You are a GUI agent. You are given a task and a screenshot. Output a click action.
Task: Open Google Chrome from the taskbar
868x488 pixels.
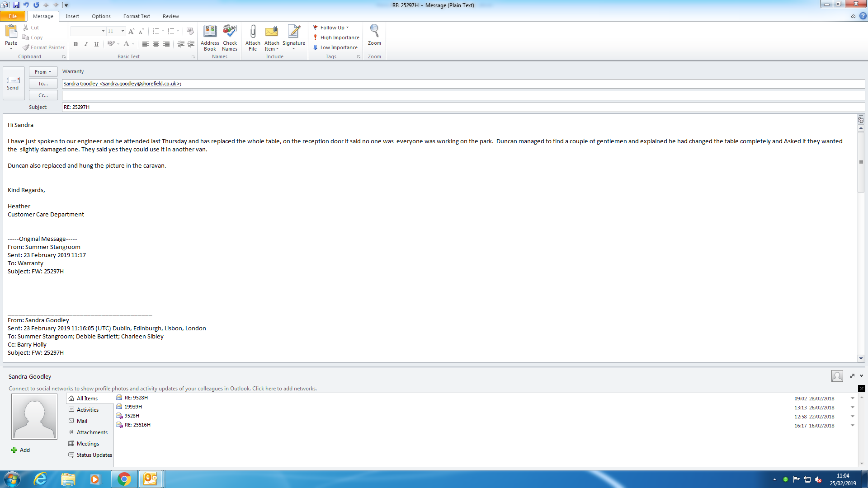(x=124, y=479)
